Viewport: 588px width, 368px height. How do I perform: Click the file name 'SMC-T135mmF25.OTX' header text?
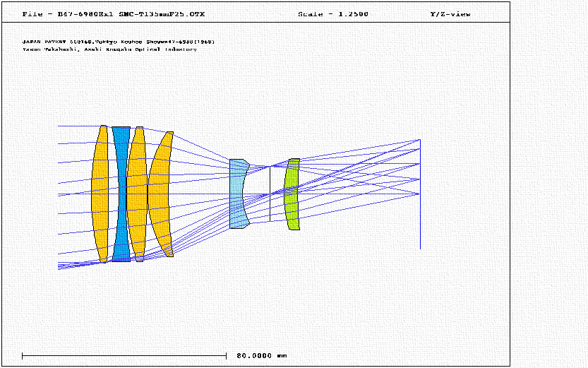coord(162,14)
